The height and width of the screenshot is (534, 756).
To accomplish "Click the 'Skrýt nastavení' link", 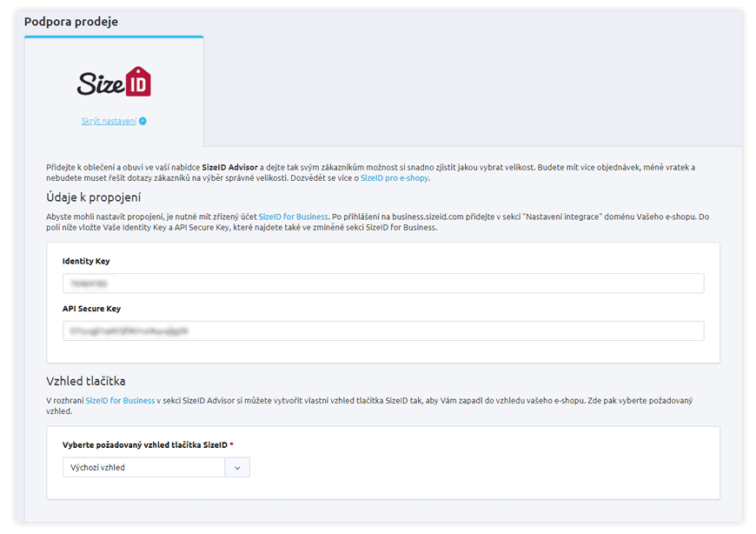I will (109, 121).
